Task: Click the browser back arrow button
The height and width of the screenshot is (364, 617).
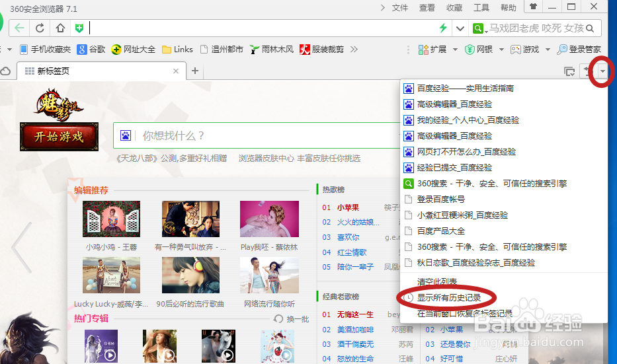Action: coord(19,28)
